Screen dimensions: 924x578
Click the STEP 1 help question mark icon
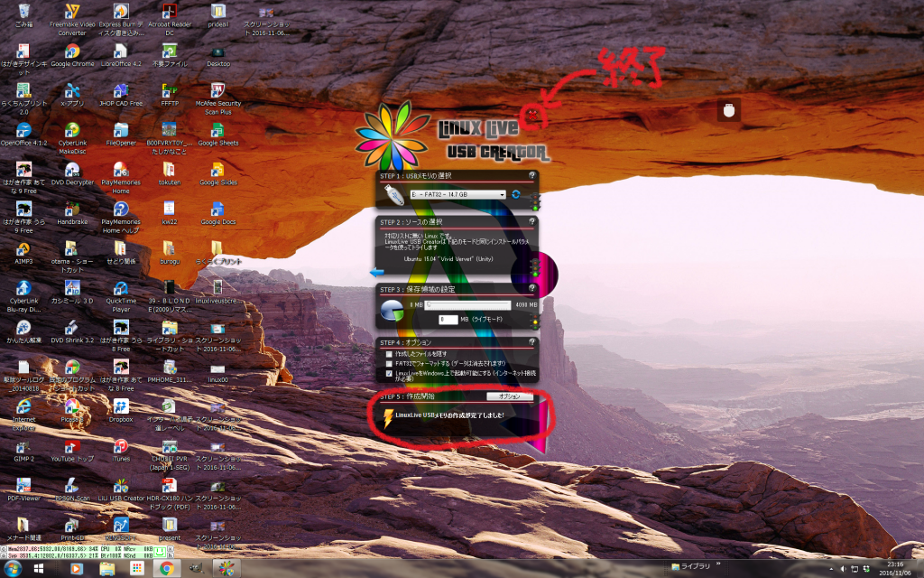[532, 174]
